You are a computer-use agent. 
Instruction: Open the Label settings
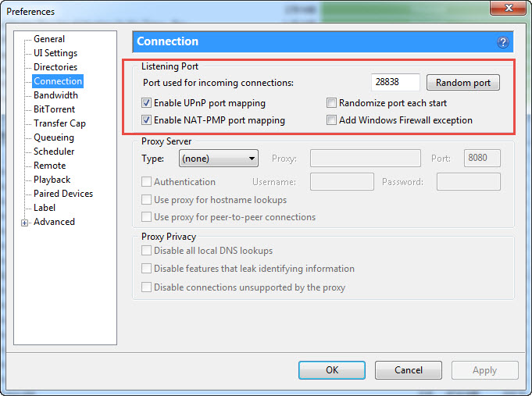[x=45, y=208]
